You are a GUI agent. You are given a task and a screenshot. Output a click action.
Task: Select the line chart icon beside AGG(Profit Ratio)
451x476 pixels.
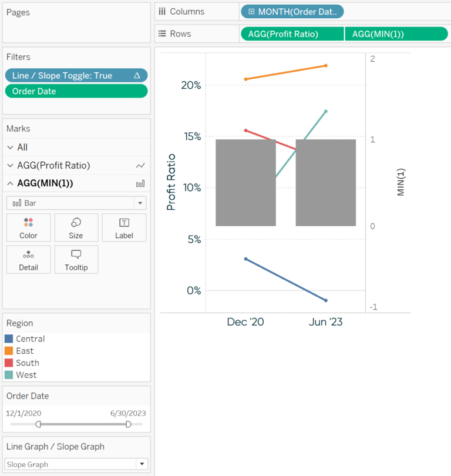tap(140, 165)
